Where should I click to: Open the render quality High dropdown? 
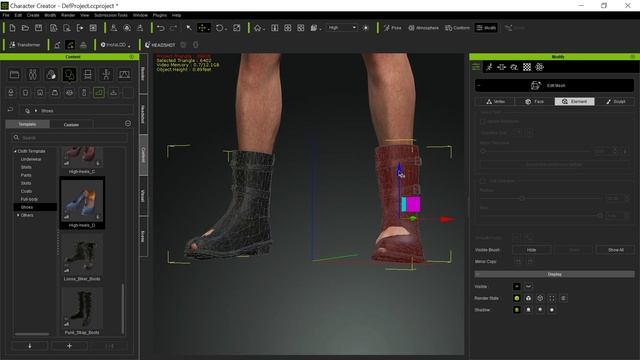(x=342, y=28)
